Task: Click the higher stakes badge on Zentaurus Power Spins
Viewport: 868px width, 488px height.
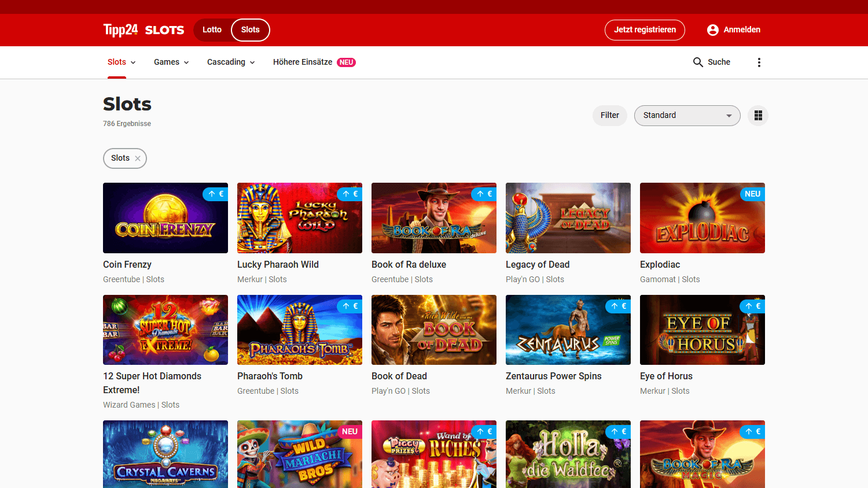Action: pyautogui.click(x=618, y=306)
